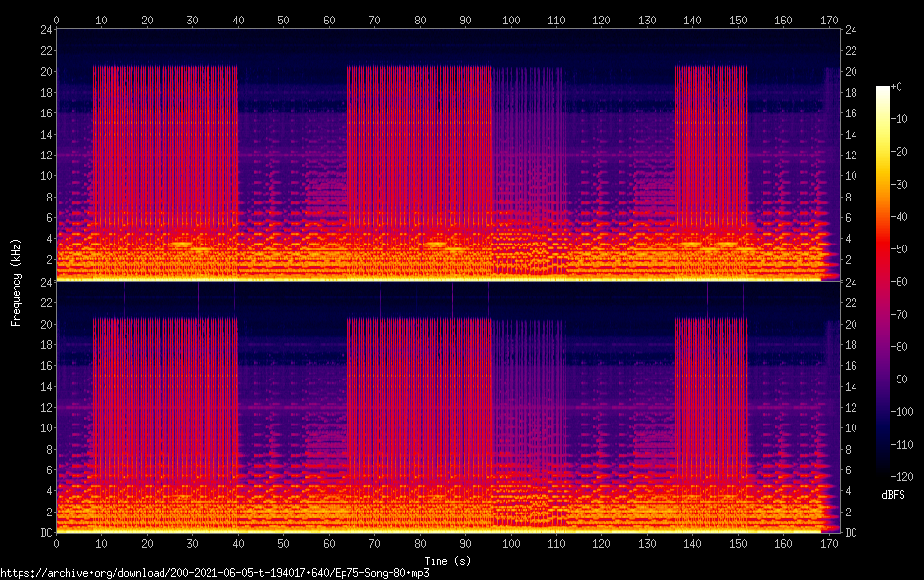The image size is (924, 580).
Task: Select the '-110' color scale label
Action: pos(901,445)
